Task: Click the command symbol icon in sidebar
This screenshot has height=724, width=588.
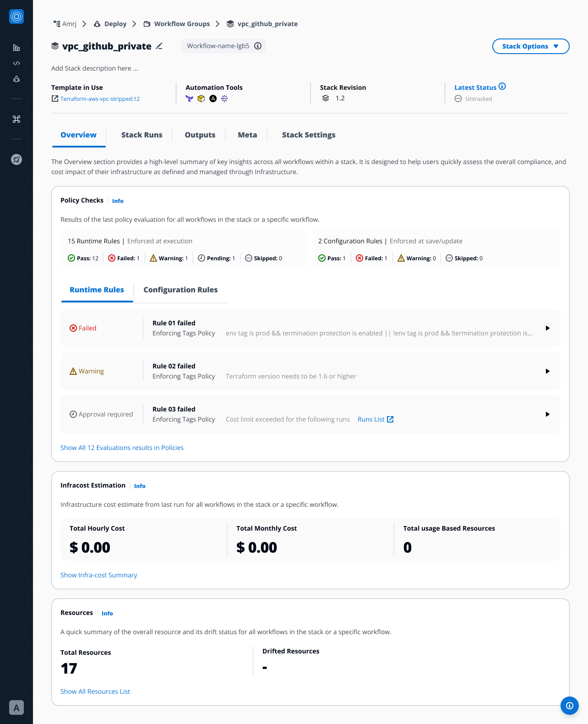Action: coord(16,119)
